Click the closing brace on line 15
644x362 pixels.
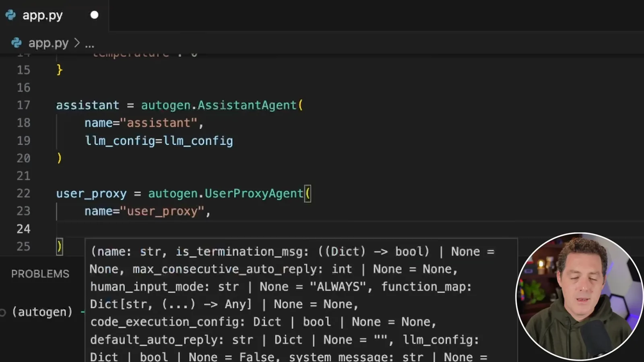point(60,70)
